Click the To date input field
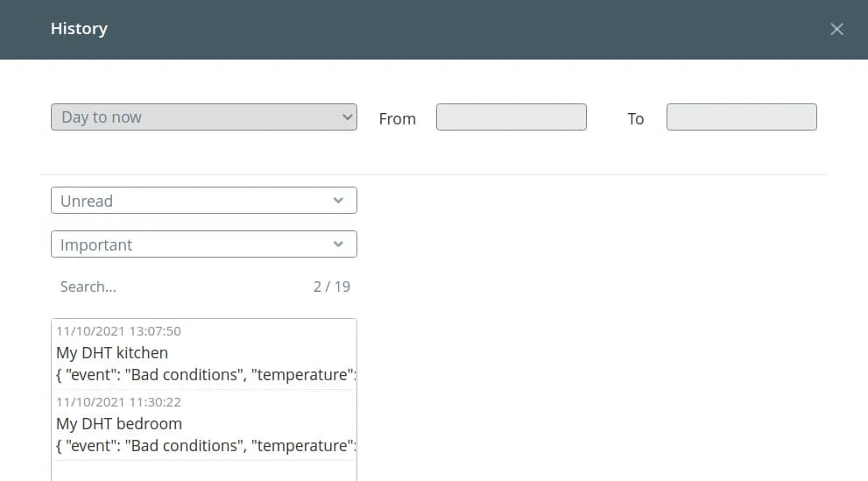Image resolution: width=868 pixels, height=481 pixels. click(x=741, y=117)
